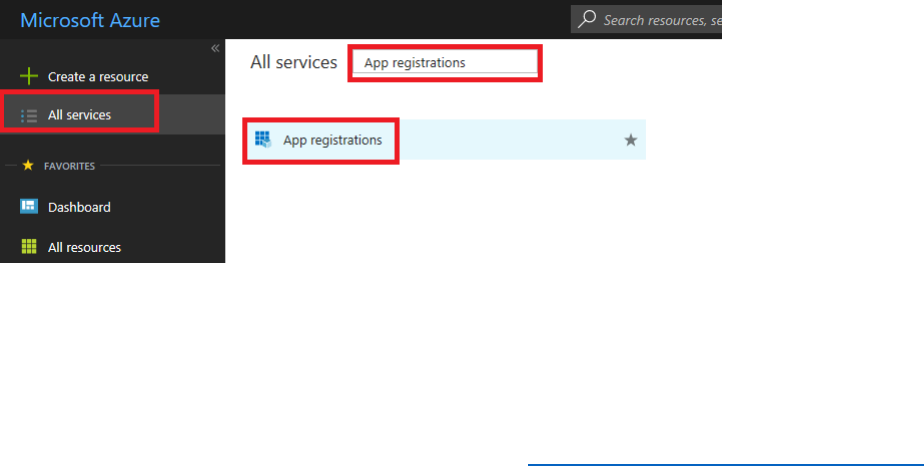Click the All services heading
Screen dimensions: 924x466
293,62
